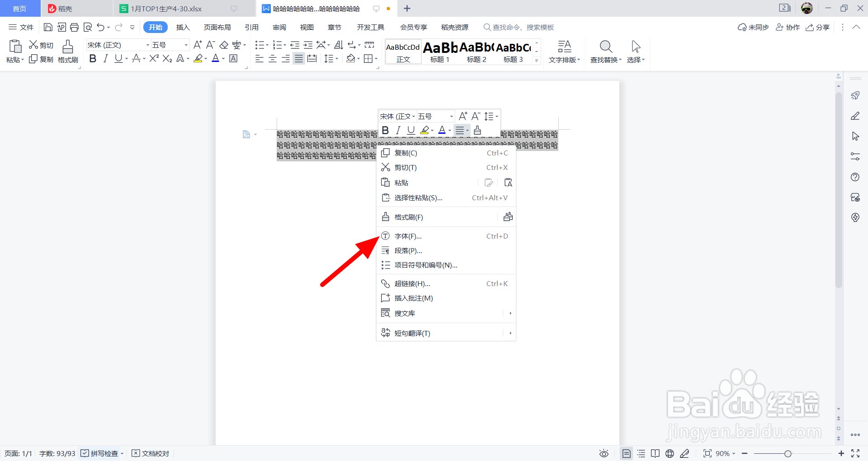The width and height of the screenshot is (868, 461).
Task: Toggle italic in the ribbon
Action: [105, 58]
